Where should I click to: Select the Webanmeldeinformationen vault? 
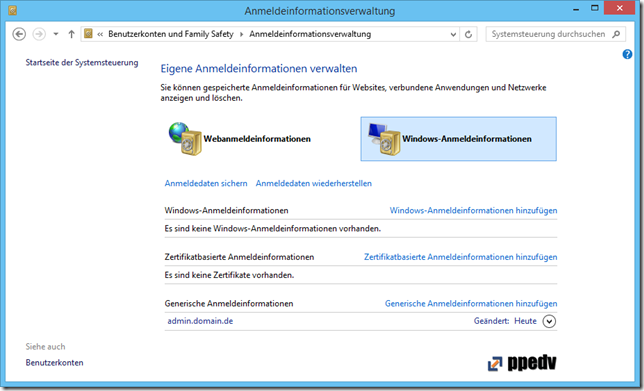240,139
